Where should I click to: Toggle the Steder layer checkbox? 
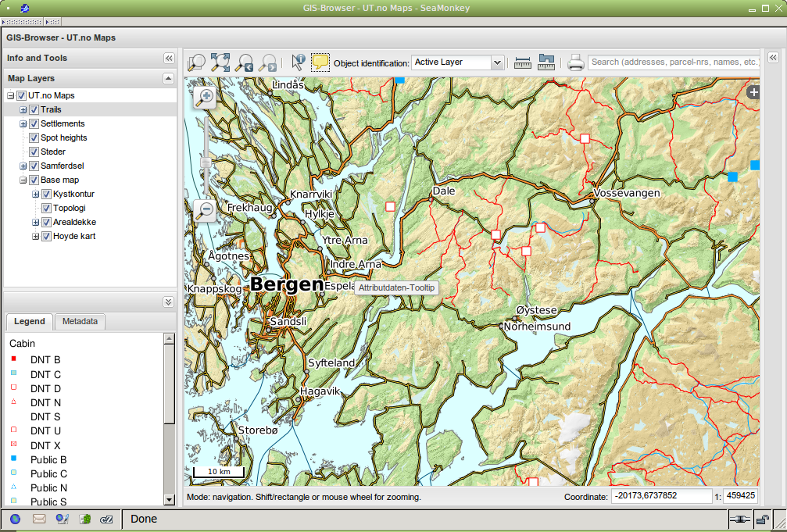click(x=34, y=152)
